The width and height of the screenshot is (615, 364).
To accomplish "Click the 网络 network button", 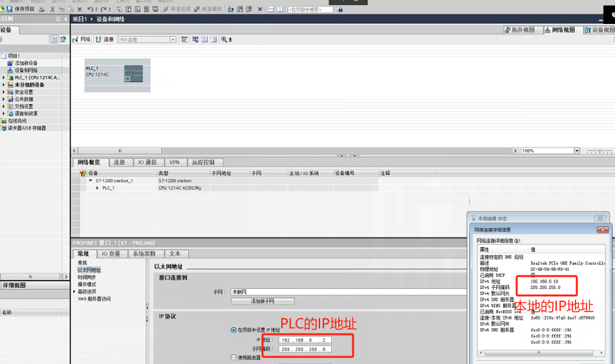I will 81,39.
